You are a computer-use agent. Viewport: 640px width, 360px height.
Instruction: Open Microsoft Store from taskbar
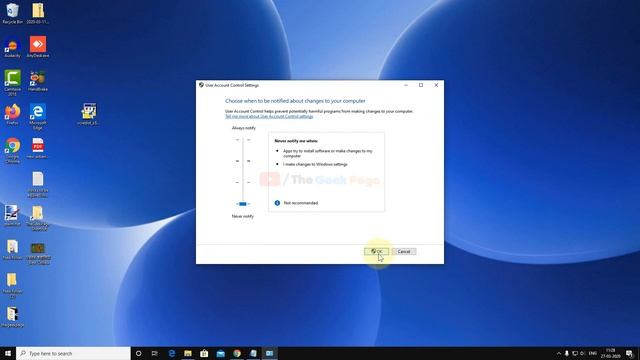[204, 353]
